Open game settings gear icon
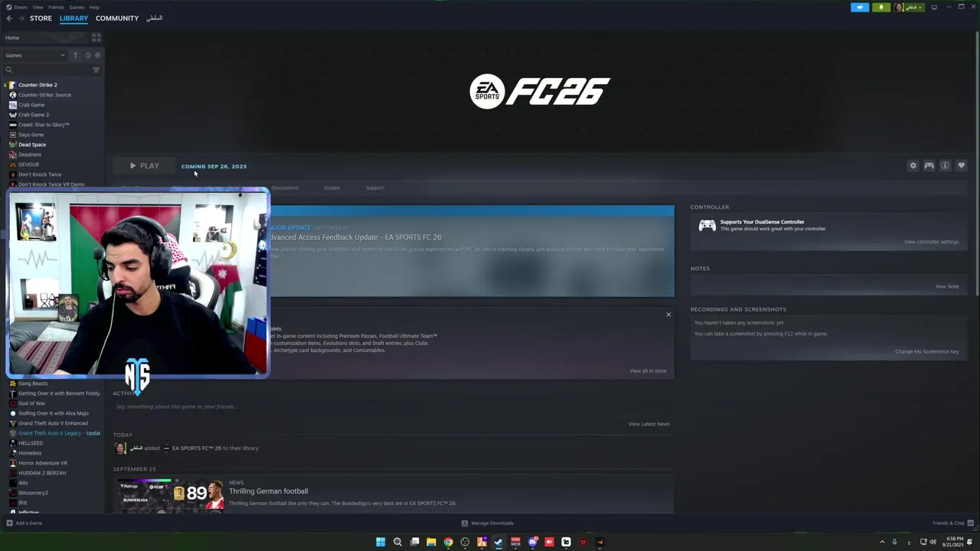The image size is (980, 551). (913, 166)
